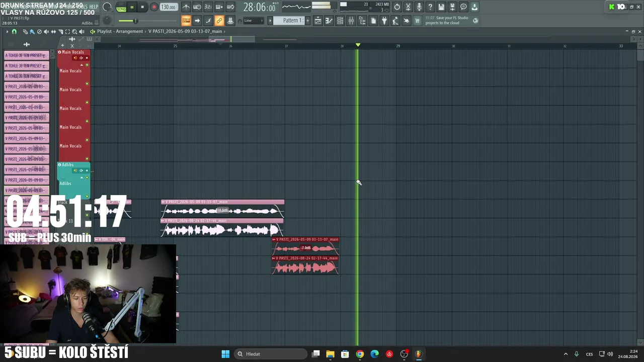The width and height of the screenshot is (644, 362).
Task: Select the Mute tool in playlist toolbar
Action: point(46,32)
